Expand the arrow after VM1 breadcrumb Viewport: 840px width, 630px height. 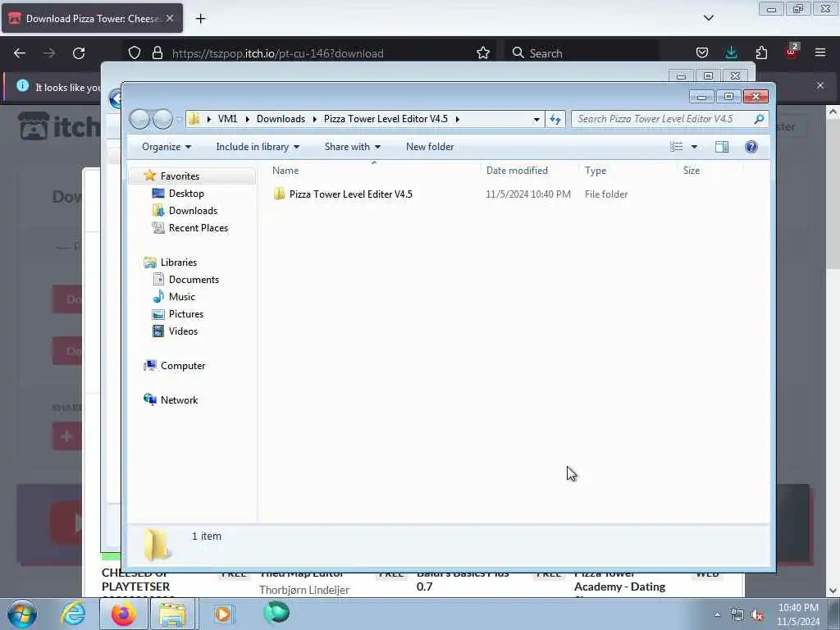point(247,119)
